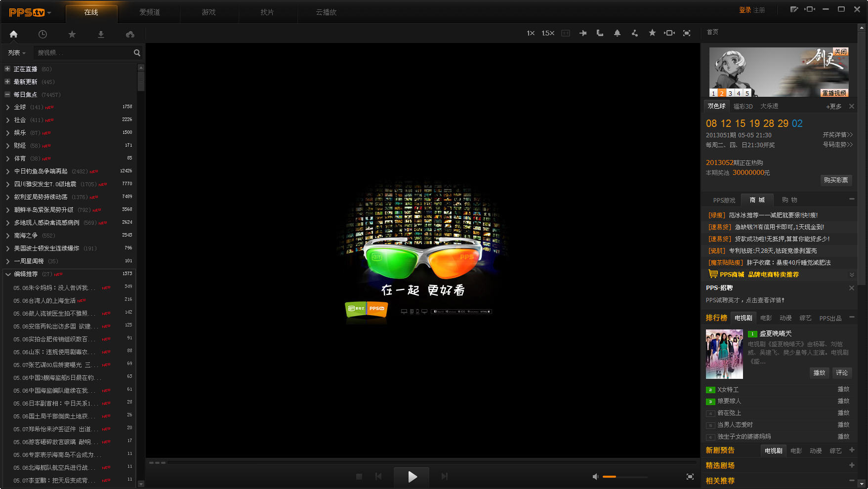The width and height of the screenshot is (868, 489).
Task: Select PPS游戏 tab
Action: point(724,201)
